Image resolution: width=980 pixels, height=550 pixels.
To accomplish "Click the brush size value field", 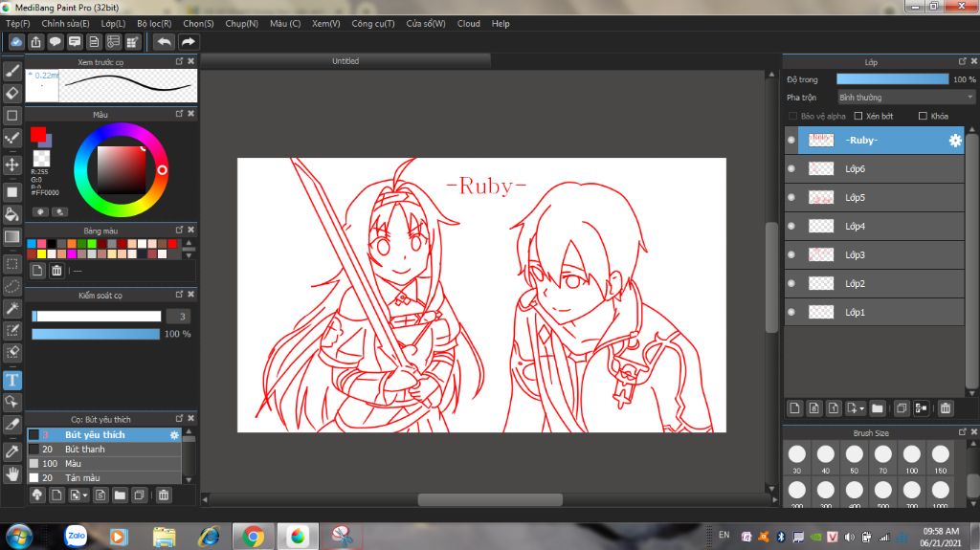I will 179,317.
